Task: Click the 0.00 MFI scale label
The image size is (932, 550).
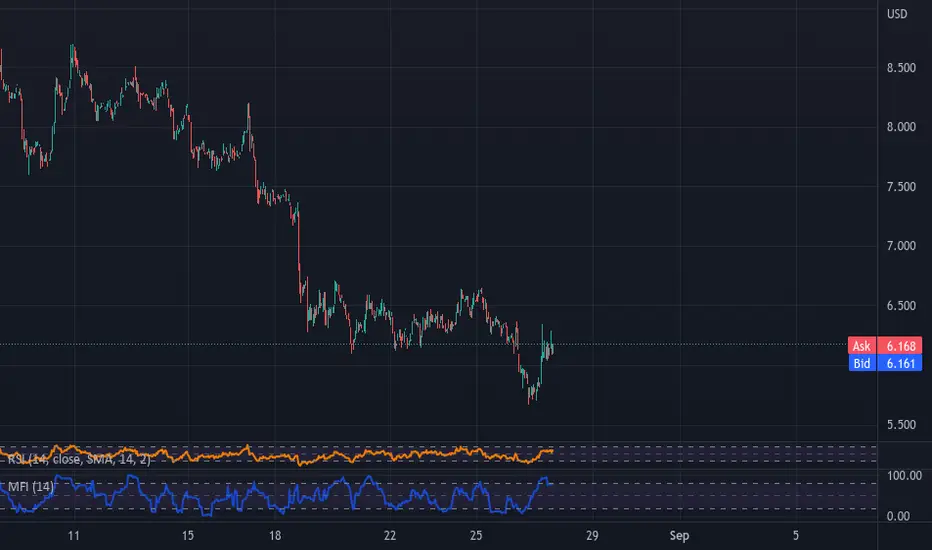Action: click(898, 516)
